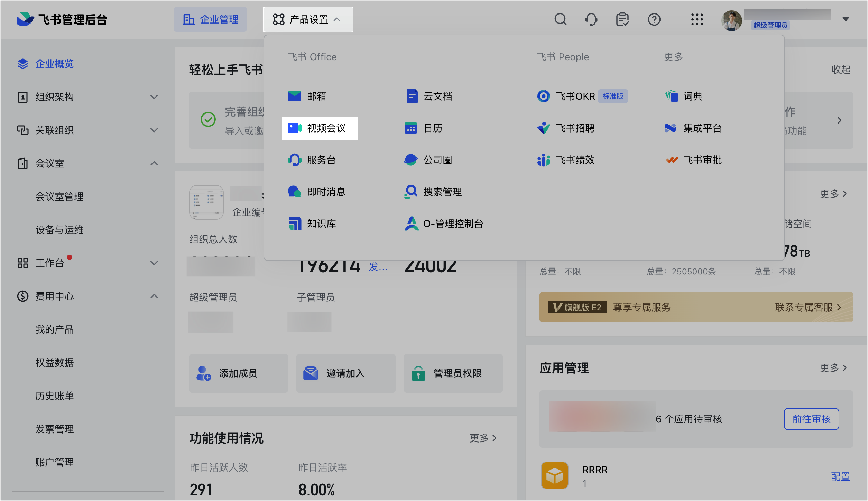Click the 飞书招聘 hire icon
868x501 pixels.
coord(543,128)
